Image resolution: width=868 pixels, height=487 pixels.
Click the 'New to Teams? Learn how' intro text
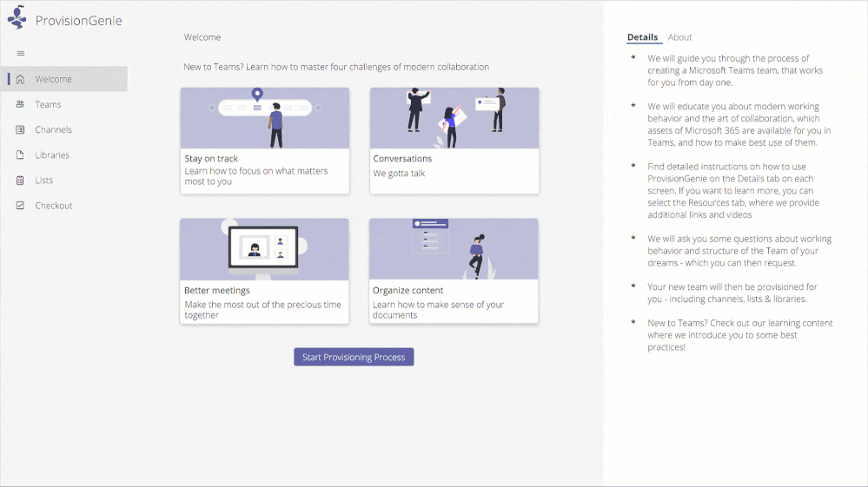click(x=336, y=67)
